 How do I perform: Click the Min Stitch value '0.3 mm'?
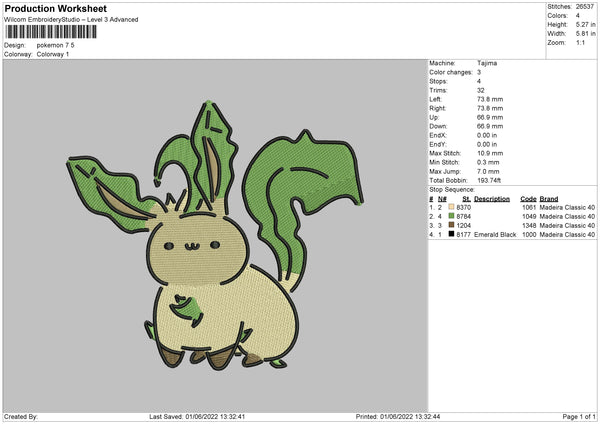click(x=488, y=162)
